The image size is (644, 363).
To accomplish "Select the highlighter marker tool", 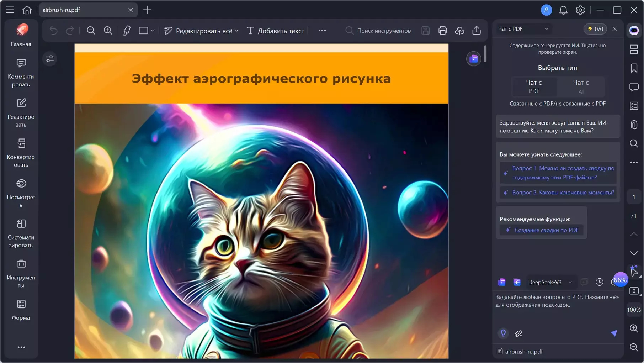I will pyautogui.click(x=127, y=31).
